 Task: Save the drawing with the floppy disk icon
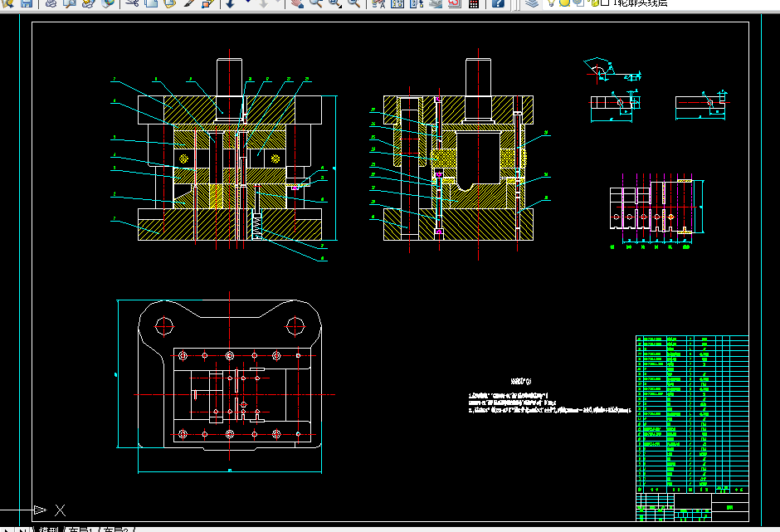tap(27, 3)
